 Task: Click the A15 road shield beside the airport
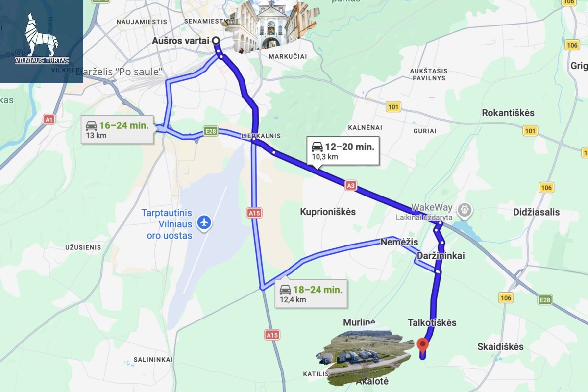(x=254, y=213)
